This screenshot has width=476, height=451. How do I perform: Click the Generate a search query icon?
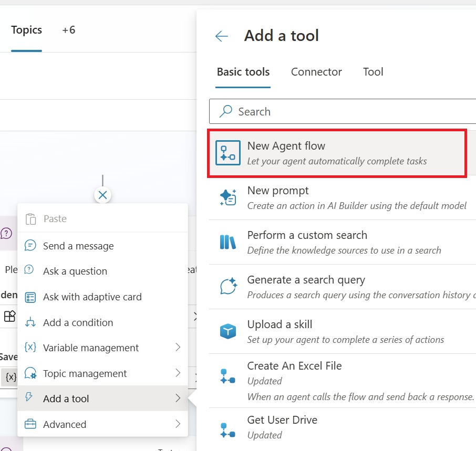tap(228, 287)
